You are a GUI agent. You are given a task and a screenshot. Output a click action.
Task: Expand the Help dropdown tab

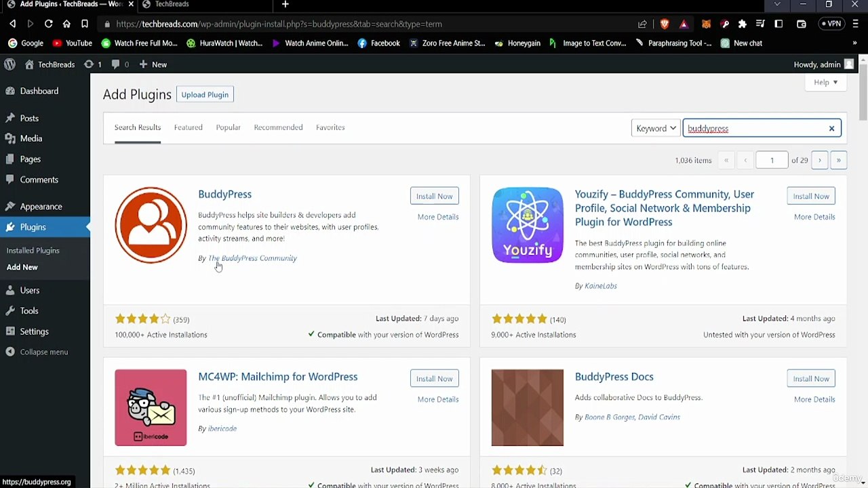tap(826, 82)
